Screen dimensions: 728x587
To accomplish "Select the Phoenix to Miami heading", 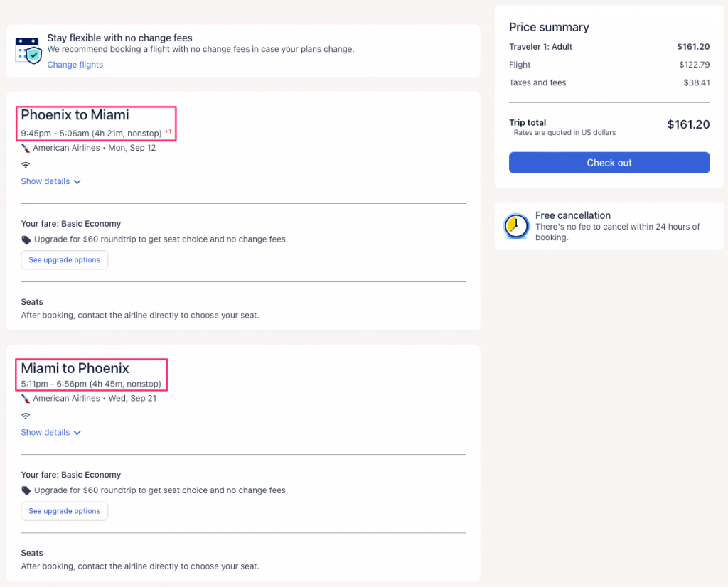I will [75, 115].
